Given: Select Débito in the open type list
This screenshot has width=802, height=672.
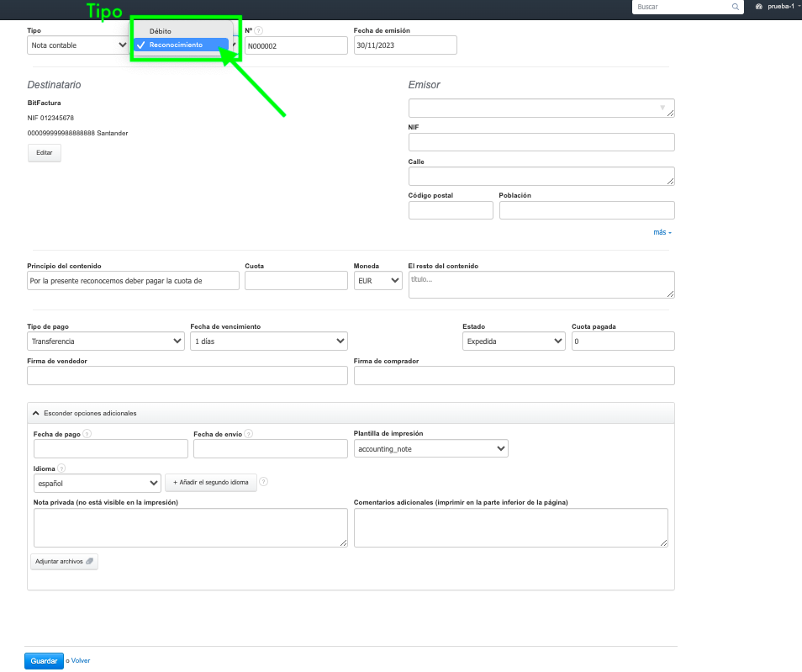Looking at the screenshot, I should (161, 31).
